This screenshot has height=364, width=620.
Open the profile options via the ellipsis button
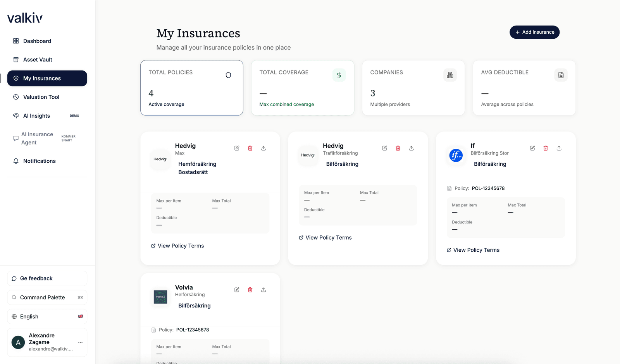pos(80,342)
